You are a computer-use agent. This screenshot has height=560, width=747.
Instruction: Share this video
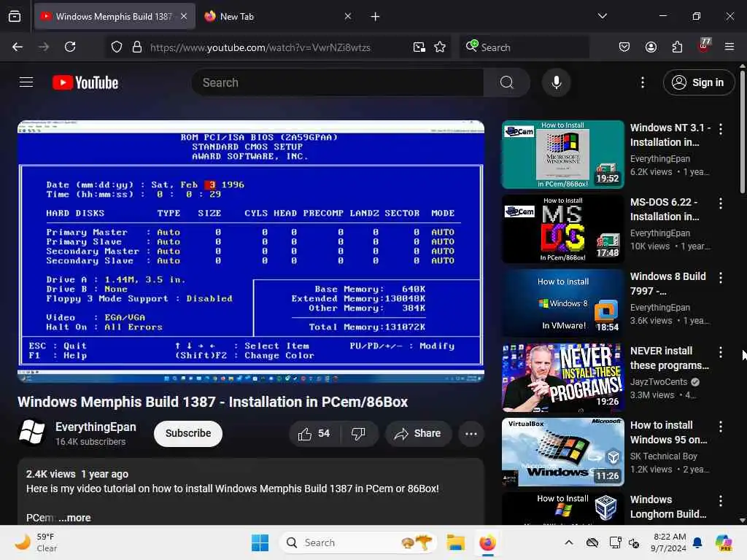418,433
